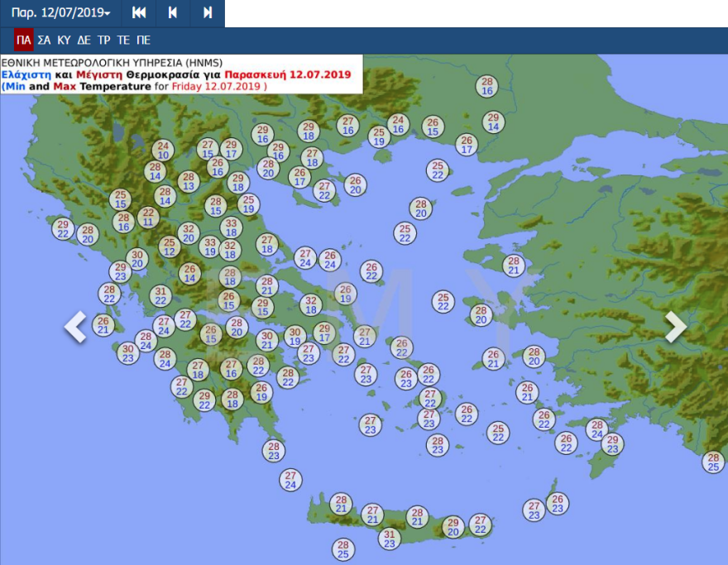The height and width of the screenshot is (565, 728).
Task: Switch to the ΤΕ day tab
Action: pyautogui.click(x=123, y=40)
